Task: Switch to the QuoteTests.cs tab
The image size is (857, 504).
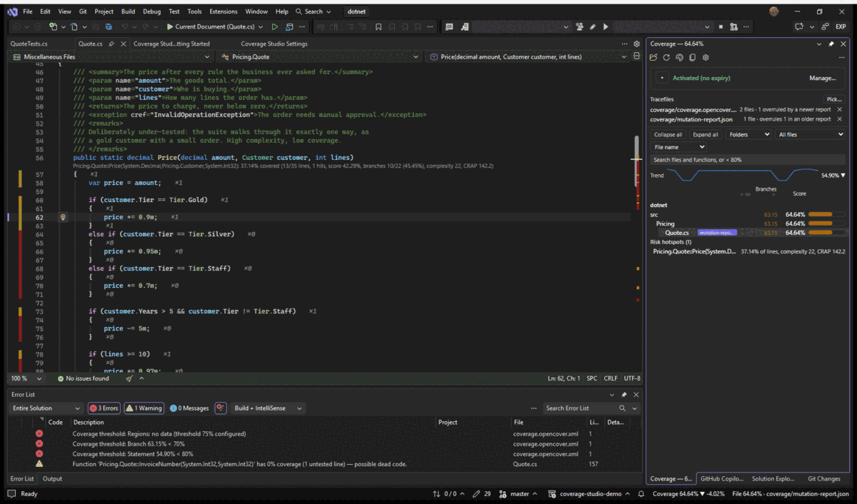Action: click(x=29, y=44)
